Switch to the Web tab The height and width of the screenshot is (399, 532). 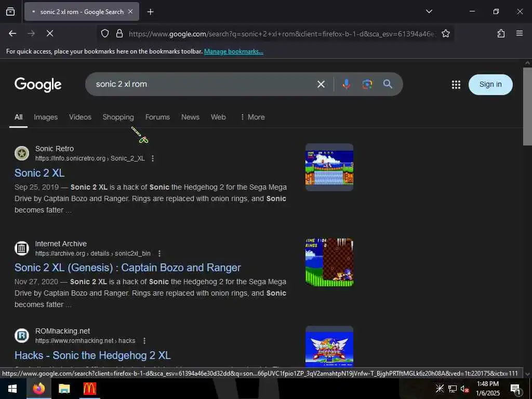click(x=218, y=117)
